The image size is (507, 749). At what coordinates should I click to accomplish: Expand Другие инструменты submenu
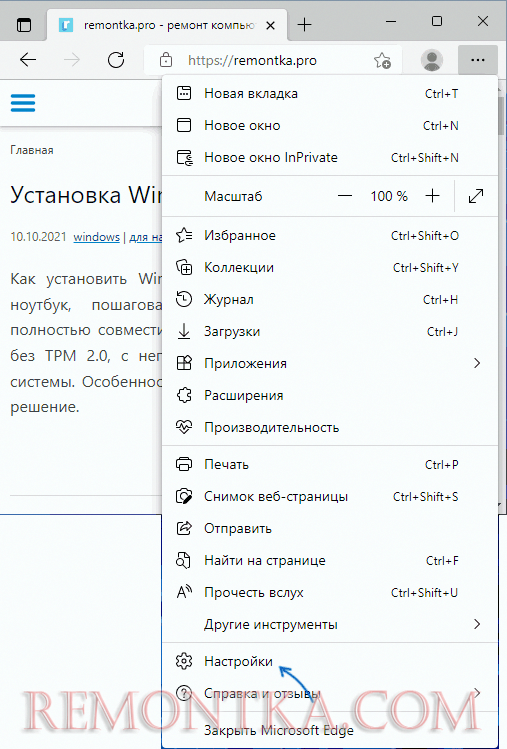pos(330,624)
